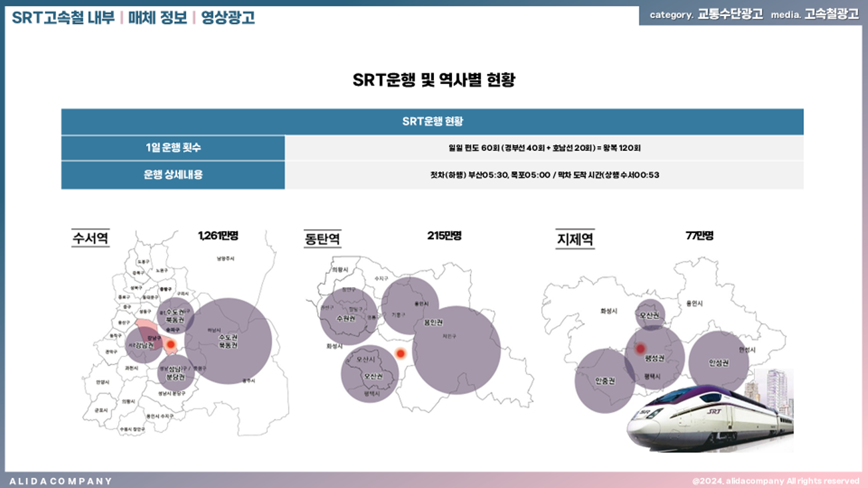The width and height of the screenshot is (868, 488).
Task: Click the ALIDACOMPANY footer logo text
Action: point(61,481)
